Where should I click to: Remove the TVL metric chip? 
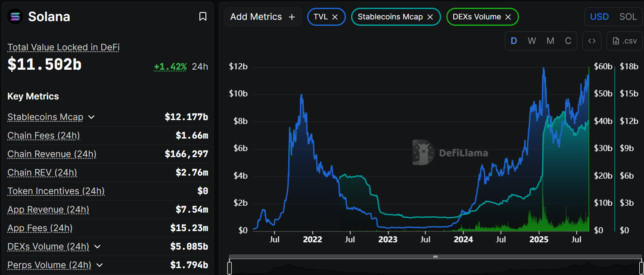(335, 17)
